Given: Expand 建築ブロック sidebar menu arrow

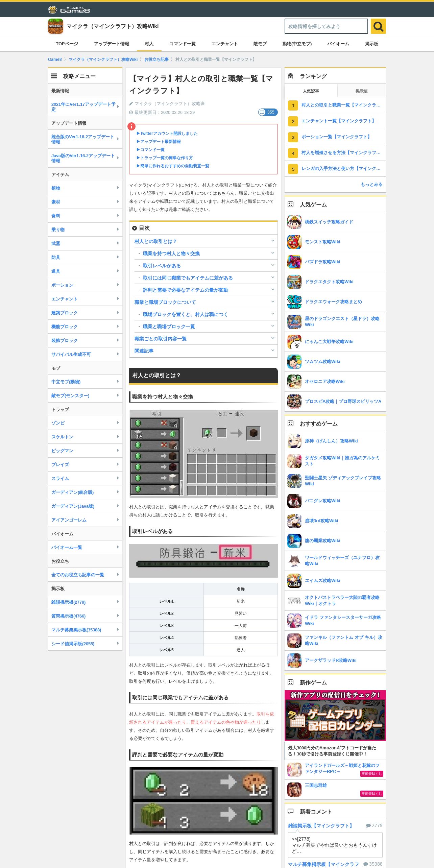Looking at the screenshot, I should (118, 312).
